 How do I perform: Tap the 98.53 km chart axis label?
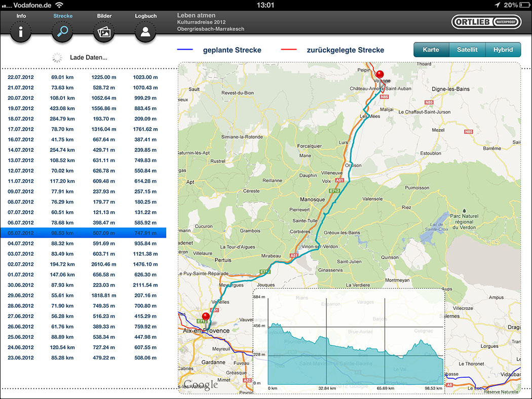434,388
